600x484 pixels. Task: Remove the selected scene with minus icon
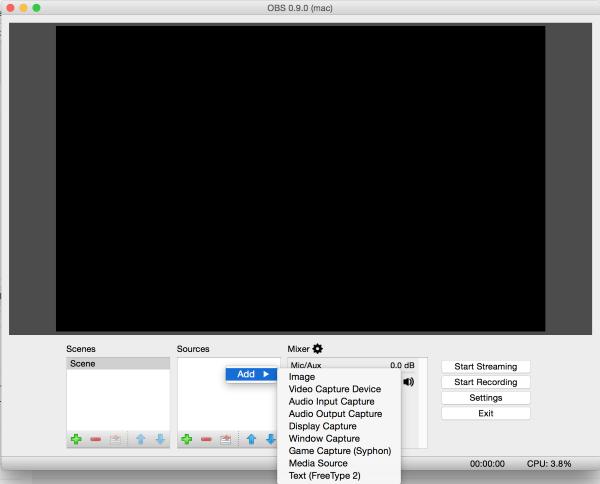point(96,439)
